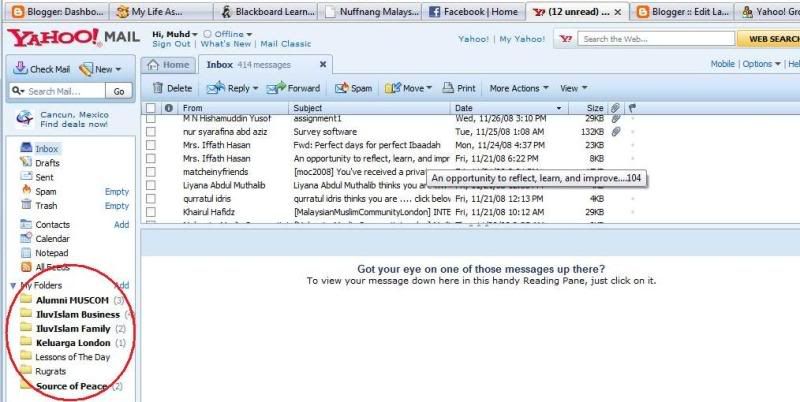The width and height of the screenshot is (800, 402).
Task: Tick checkbox for Khairul Hafidz email
Action: 151,212
